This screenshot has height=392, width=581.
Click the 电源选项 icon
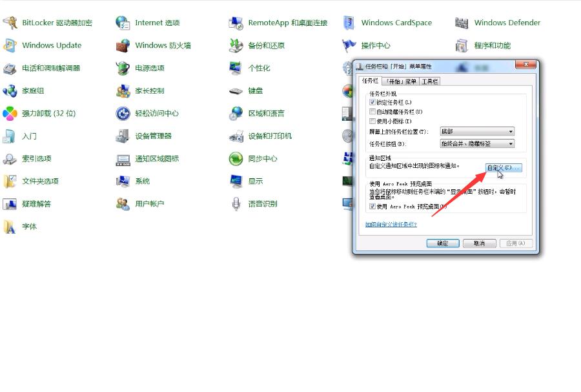(x=123, y=68)
